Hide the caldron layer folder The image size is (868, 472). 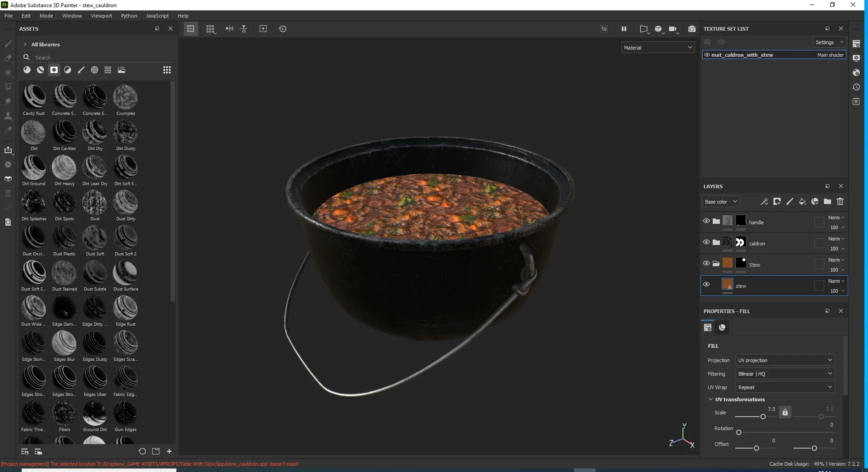[706, 242]
